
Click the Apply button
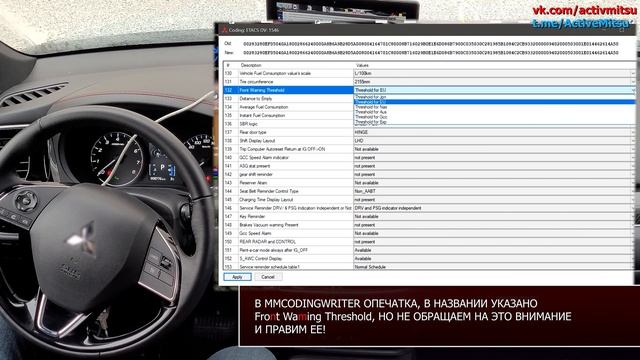pos(237,277)
